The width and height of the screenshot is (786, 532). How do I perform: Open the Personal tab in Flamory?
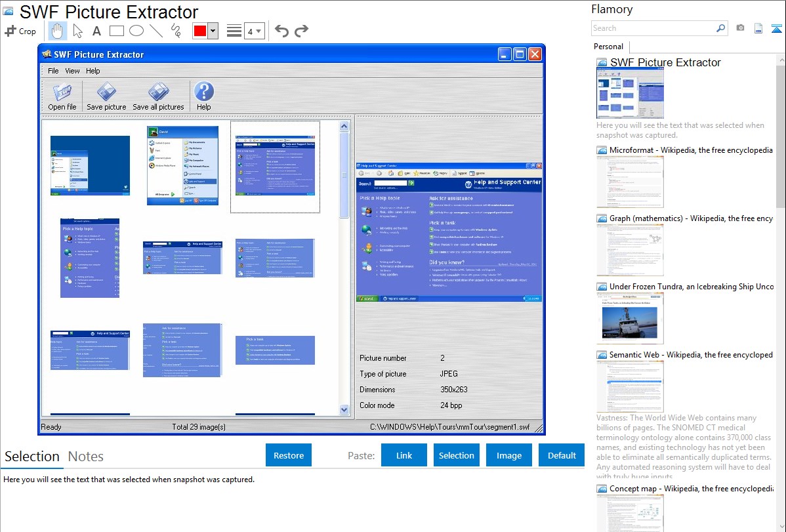(608, 47)
